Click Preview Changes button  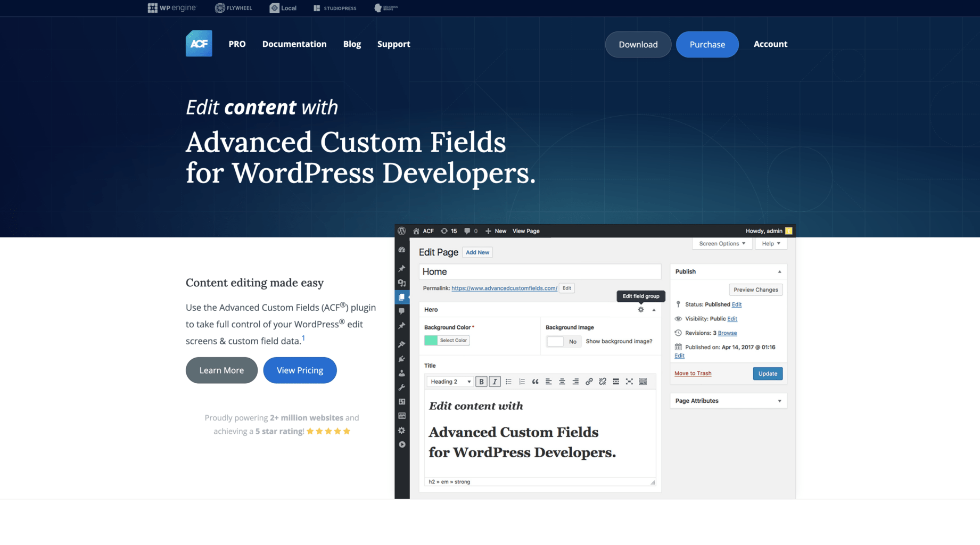[755, 290]
